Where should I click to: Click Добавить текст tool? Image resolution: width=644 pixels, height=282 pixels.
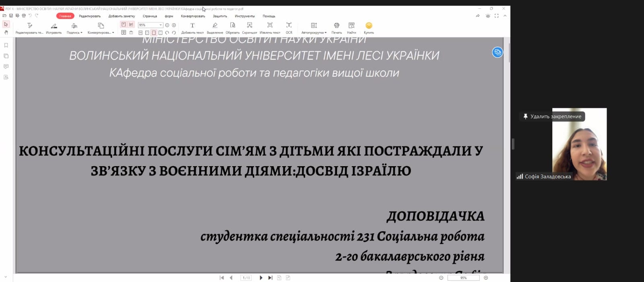(x=192, y=28)
